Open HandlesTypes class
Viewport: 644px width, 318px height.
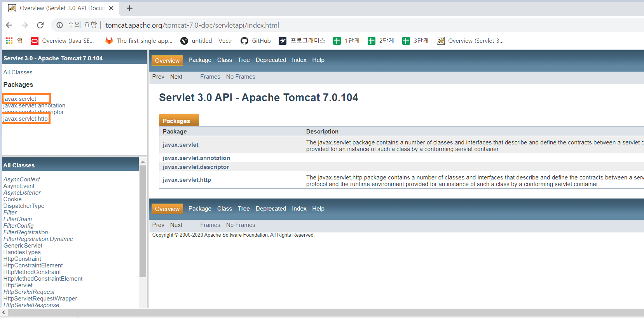(x=22, y=252)
